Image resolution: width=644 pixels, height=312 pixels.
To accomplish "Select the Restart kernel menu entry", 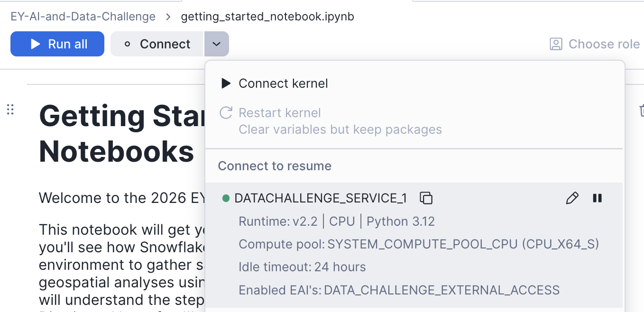I will [x=415, y=121].
